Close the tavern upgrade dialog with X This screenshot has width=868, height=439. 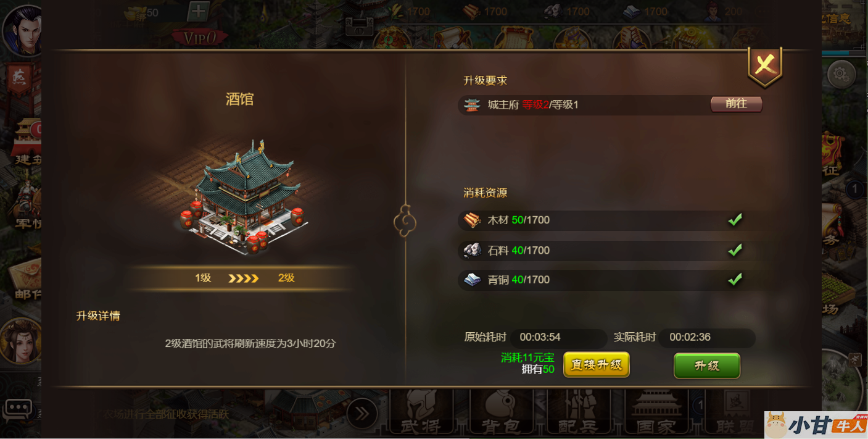765,65
